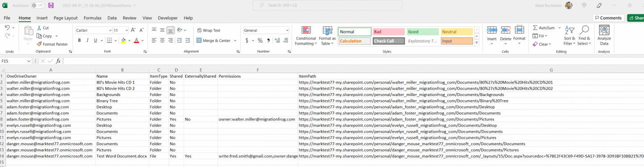Open the font size 11 dropdown
The height and width of the screenshot is (167, 644).
127,30
